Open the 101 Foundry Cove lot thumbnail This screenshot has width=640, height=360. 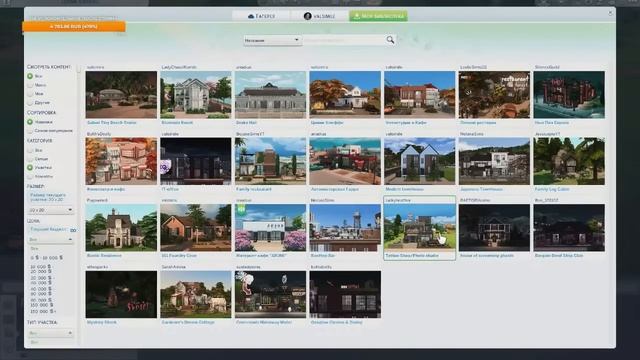(196, 228)
